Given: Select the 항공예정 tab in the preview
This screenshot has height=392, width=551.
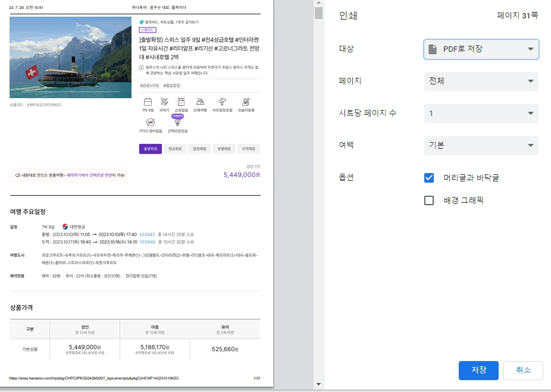Looking at the screenshot, I should pyautogui.click(x=175, y=149).
